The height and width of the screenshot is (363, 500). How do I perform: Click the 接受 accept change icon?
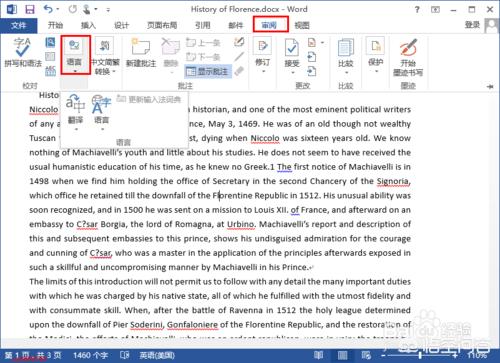[x=292, y=47]
